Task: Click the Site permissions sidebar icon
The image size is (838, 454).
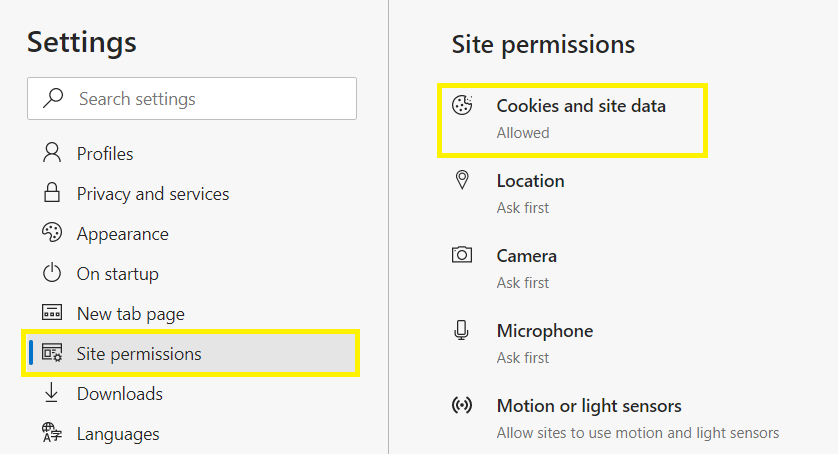Action: click(x=52, y=354)
